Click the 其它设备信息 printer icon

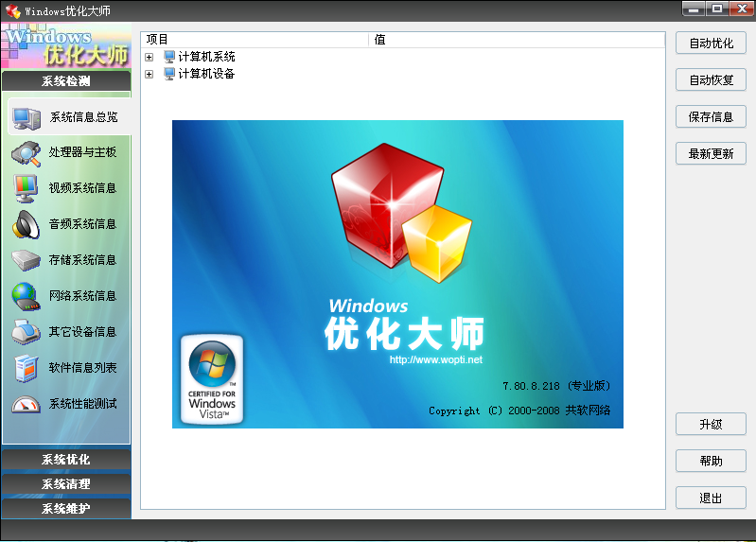26,332
